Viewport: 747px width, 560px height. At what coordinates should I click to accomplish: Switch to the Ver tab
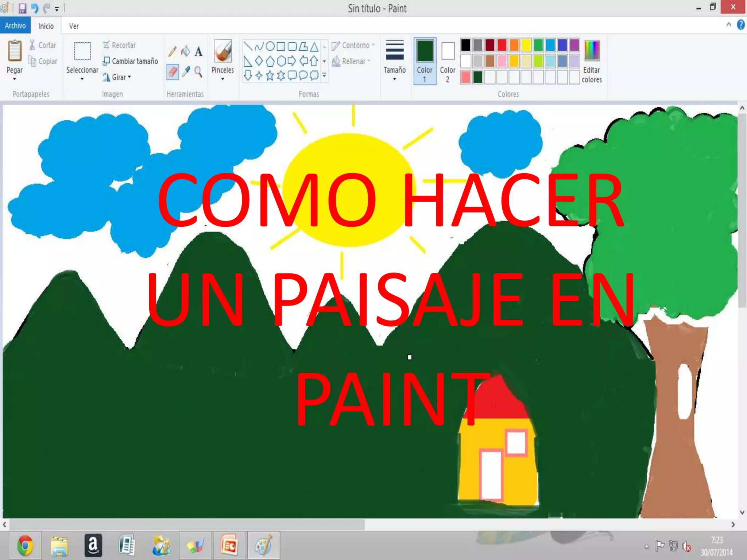[x=74, y=26]
